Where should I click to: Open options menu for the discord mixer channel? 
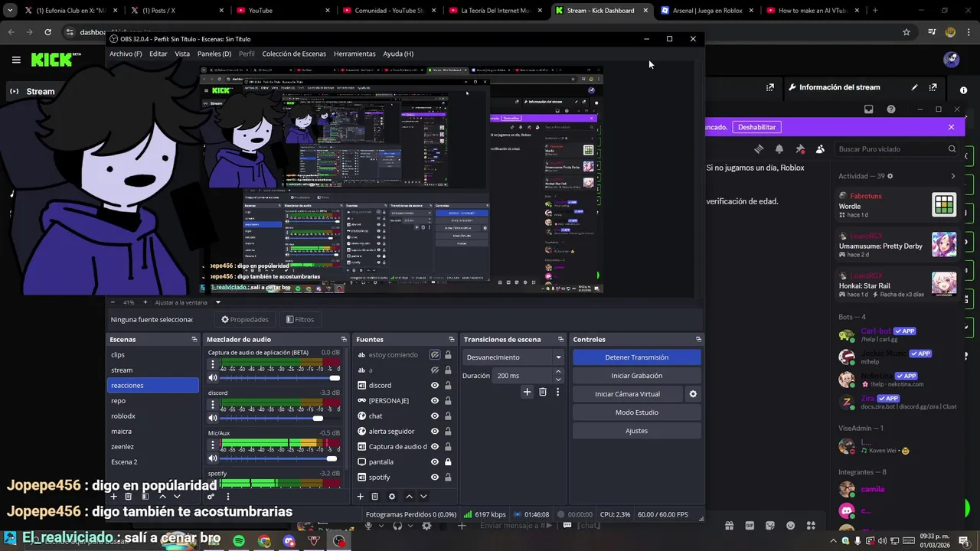point(213,406)
